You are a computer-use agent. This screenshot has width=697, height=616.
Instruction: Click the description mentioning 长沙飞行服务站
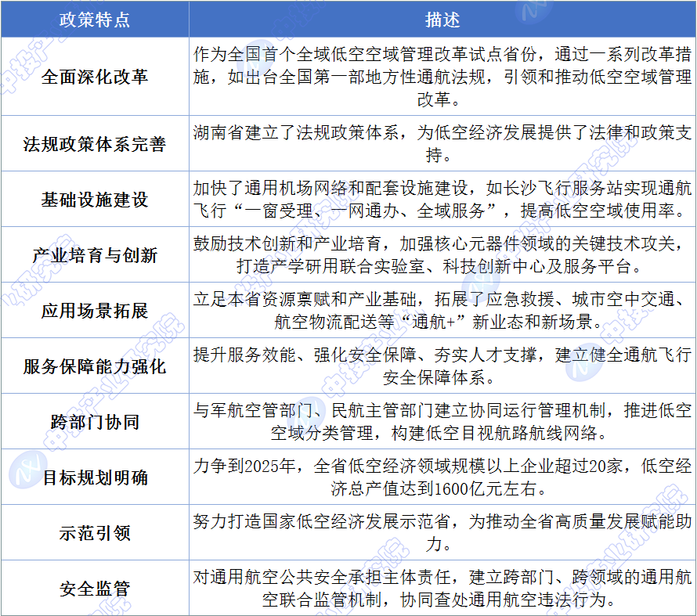pos(442,199)
